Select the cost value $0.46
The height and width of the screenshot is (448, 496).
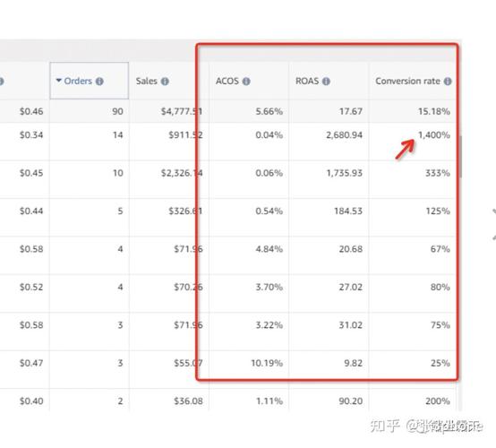pos(31,111)
